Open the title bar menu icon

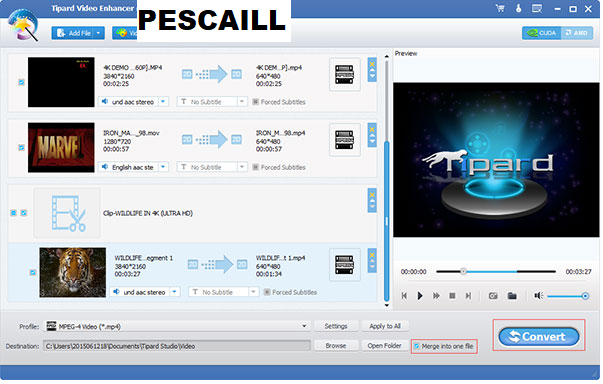pyautogui.click(x=537, y=8)
